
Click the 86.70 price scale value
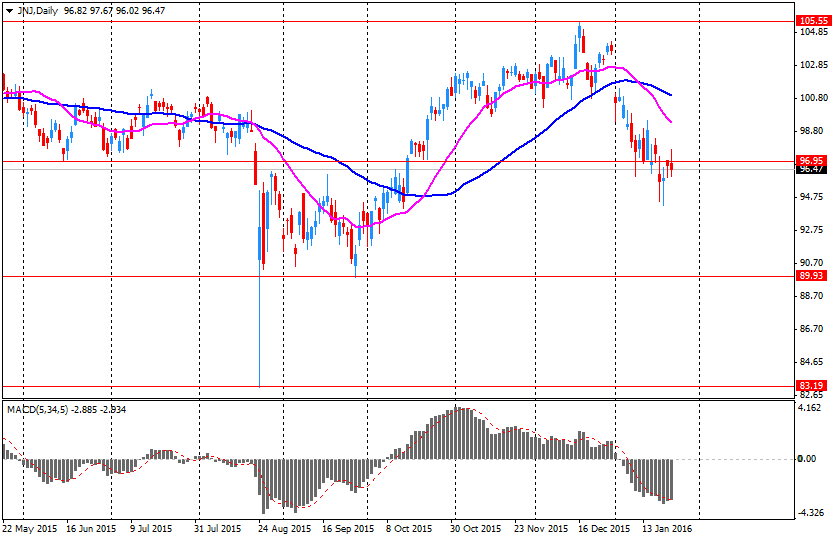812,329
